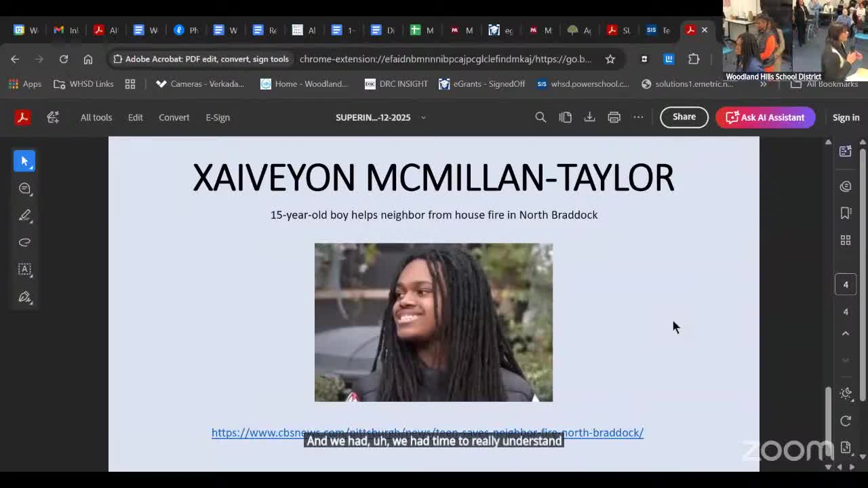Click the search magnifier icon in Acrobat
868x488 pixels.
(540, 117)
